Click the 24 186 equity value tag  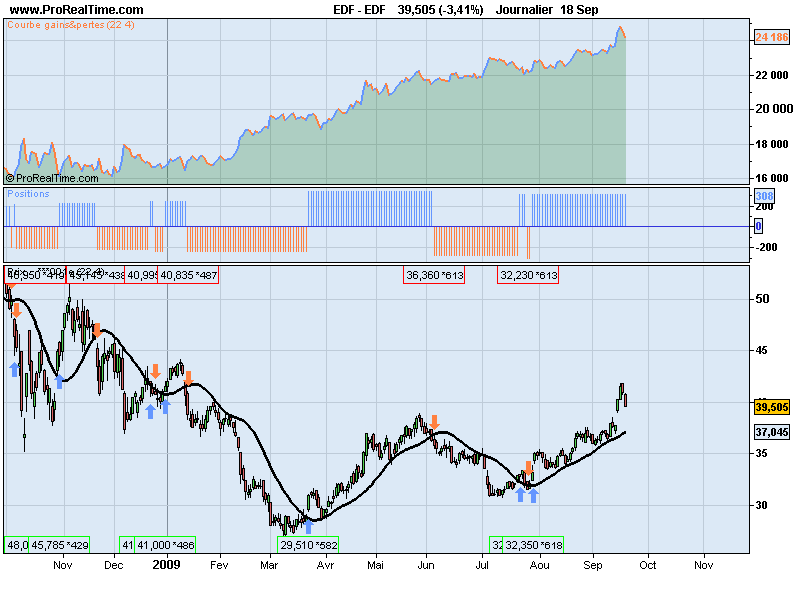click(771, 37)
